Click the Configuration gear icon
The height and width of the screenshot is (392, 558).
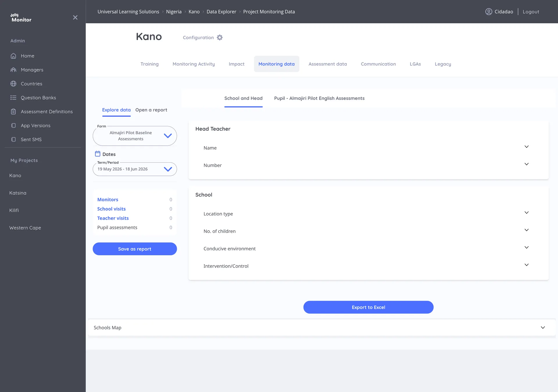tap(220, 37)
